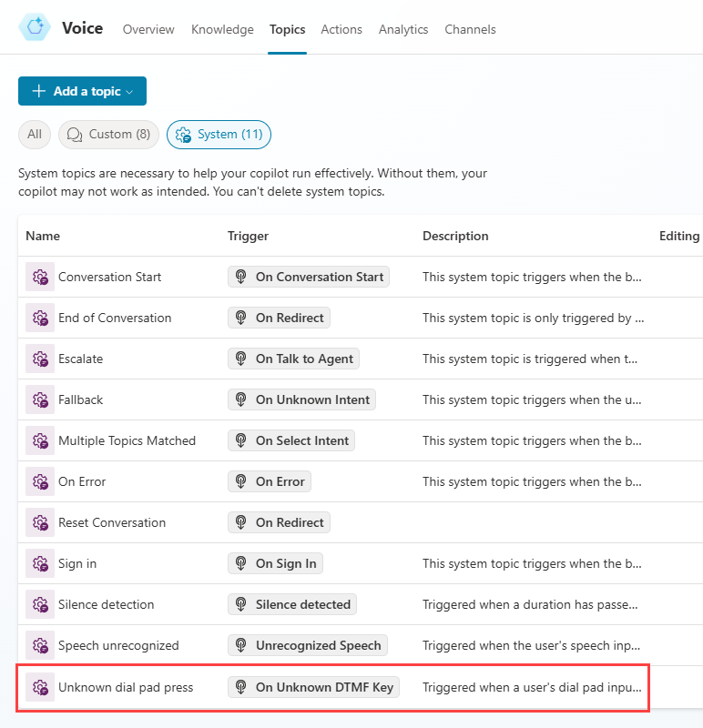703x728 pixels.
Task: Click description 'Triggered when the user's speech inp...'
Action: point(532,645)
